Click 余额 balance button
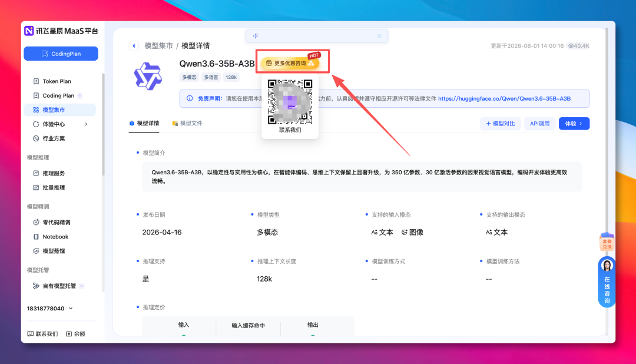 coord(75,333)
